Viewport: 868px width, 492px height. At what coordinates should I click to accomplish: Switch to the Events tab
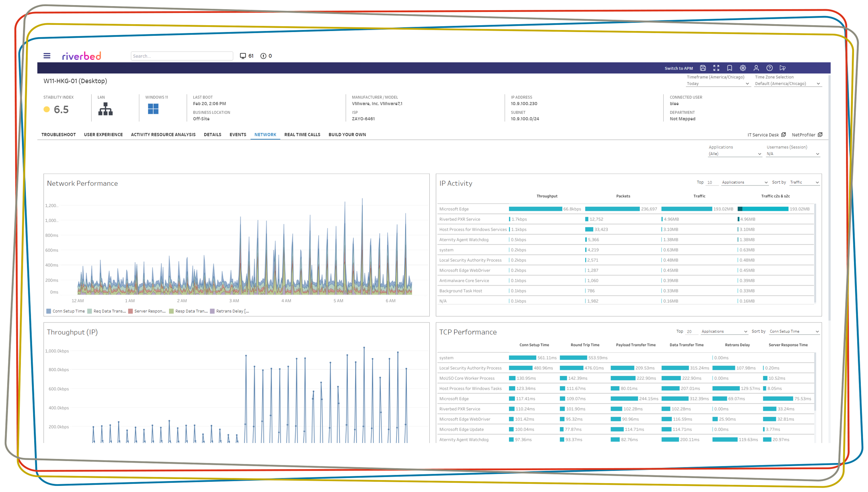(x=238, y=135)
